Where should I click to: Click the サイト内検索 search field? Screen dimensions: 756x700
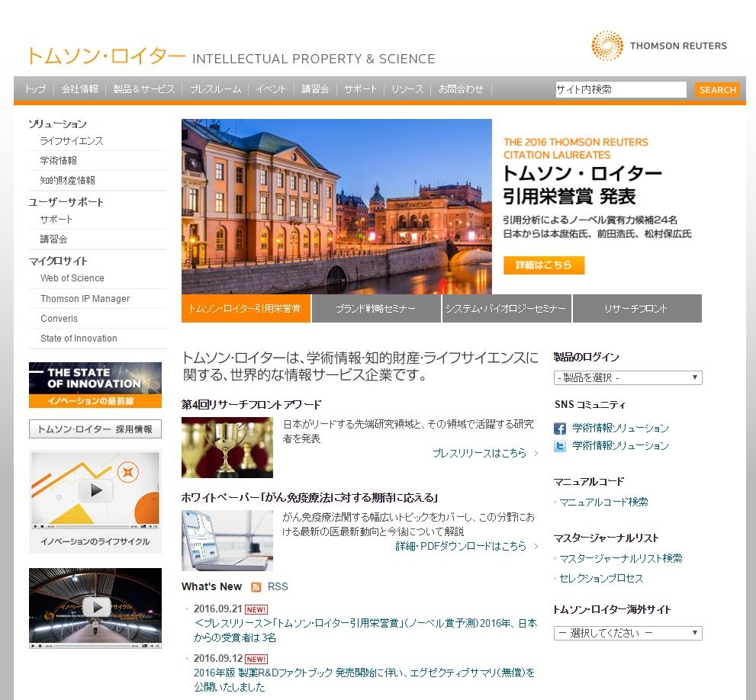621,89
